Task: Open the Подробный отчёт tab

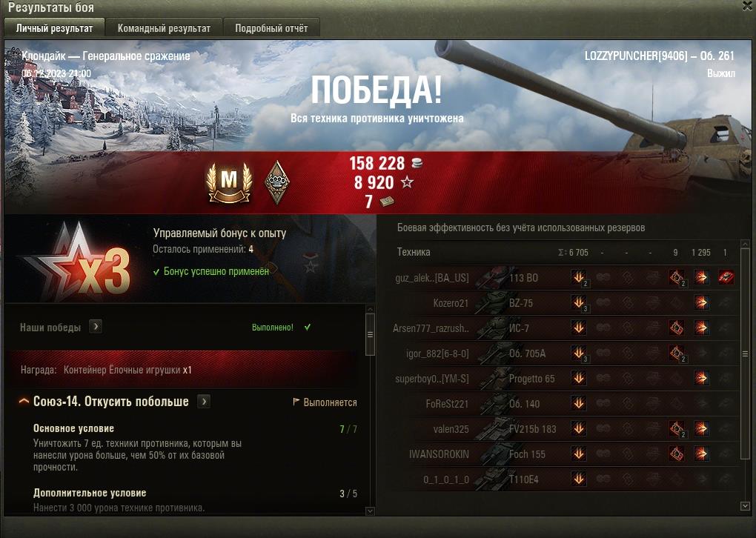Action: (x=271, y=28)
